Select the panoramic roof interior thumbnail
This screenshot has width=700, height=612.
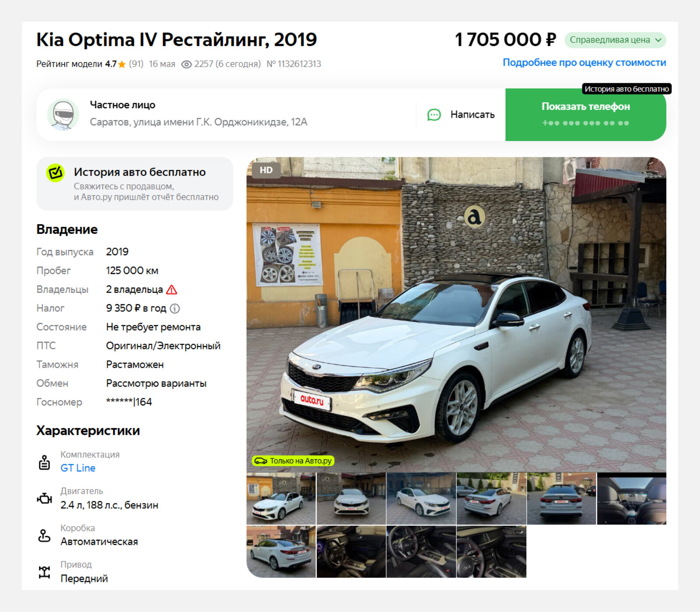coord(632,499)
